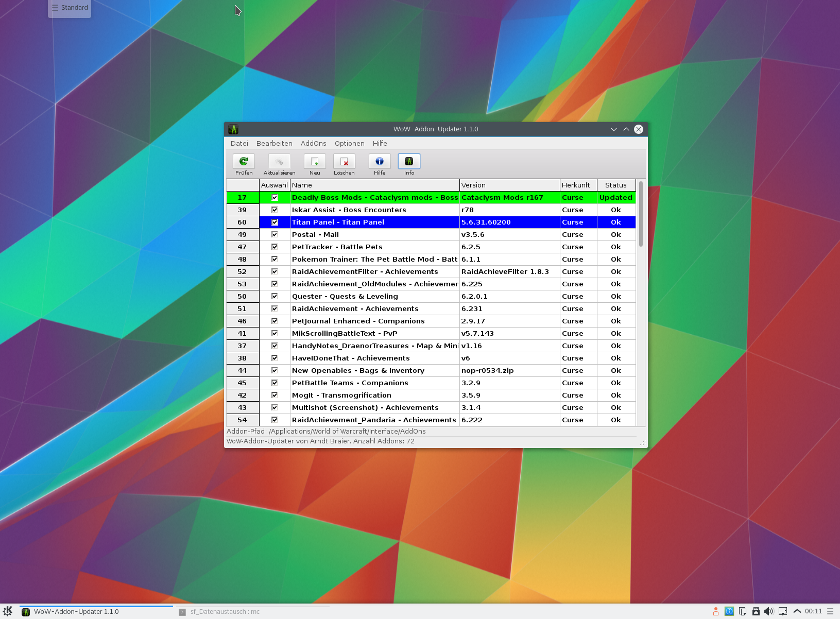
Task: Add a new addon with Neu icon
Action: click(x=315, y=161)
